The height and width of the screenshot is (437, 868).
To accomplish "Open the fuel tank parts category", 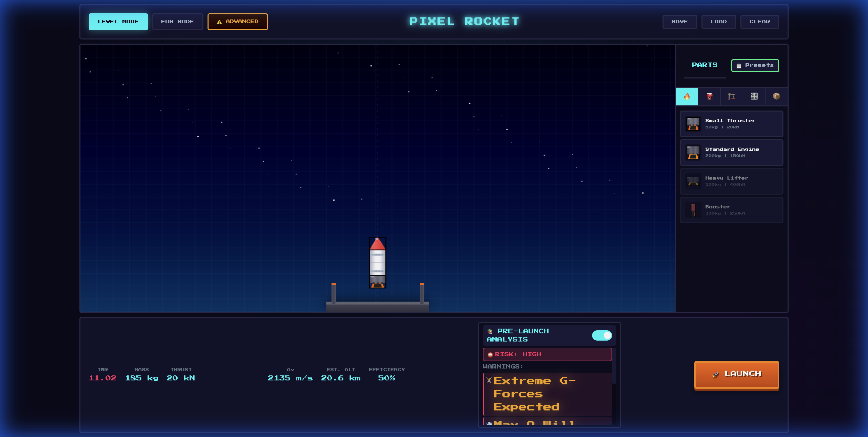I will click(x=709, y=96).
